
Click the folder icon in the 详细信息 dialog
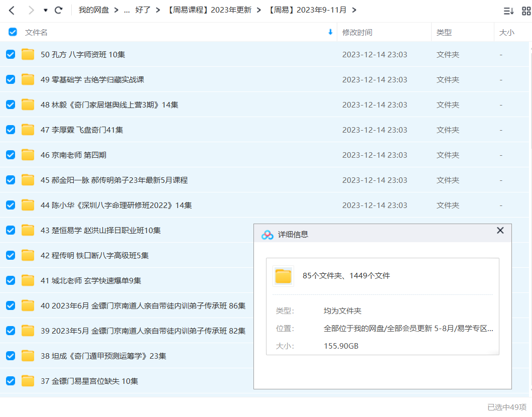pos(283,276)
